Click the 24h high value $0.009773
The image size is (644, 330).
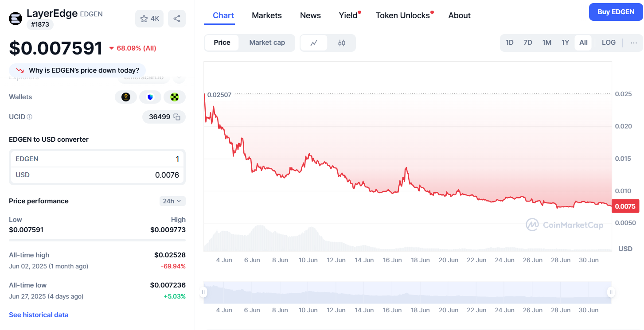point(168,229)
